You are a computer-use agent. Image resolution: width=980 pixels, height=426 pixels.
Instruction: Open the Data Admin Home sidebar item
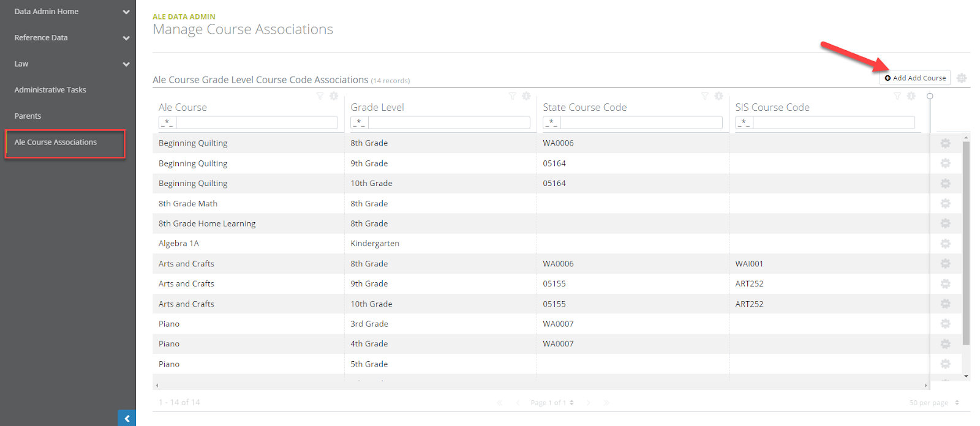[47, 12]
